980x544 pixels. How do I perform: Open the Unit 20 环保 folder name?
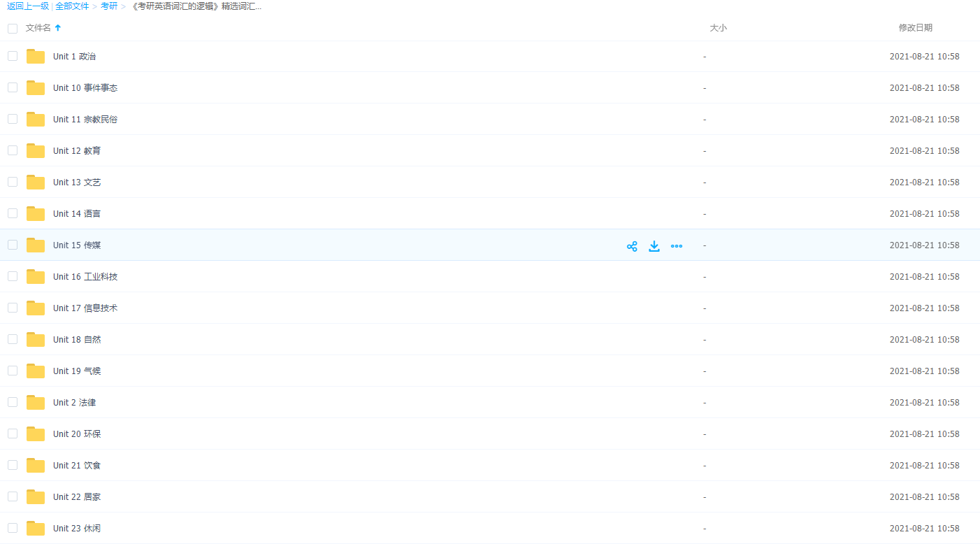77,434
